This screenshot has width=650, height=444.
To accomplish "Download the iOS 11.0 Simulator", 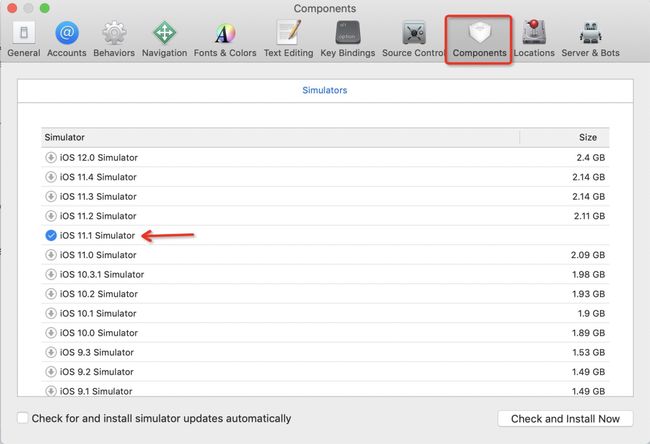I will click(51, 255).
